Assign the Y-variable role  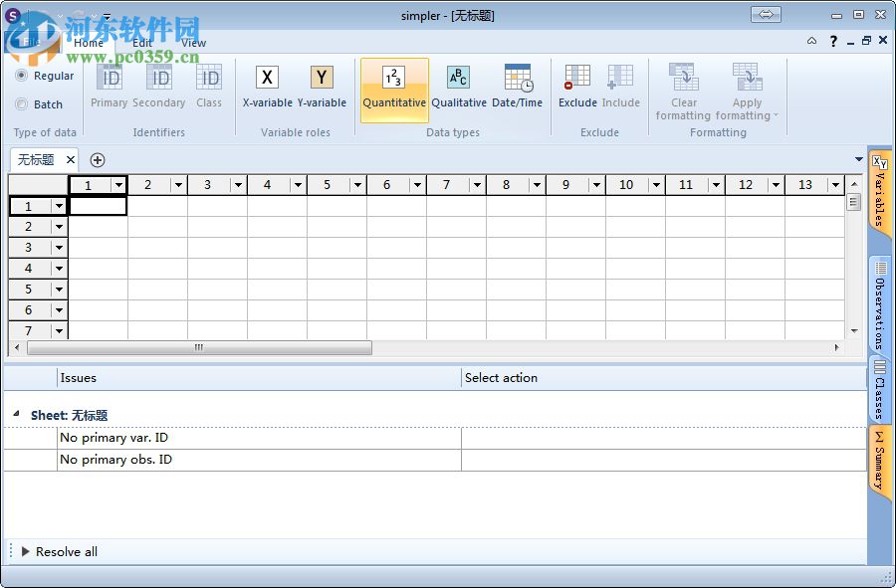point(322,86)
